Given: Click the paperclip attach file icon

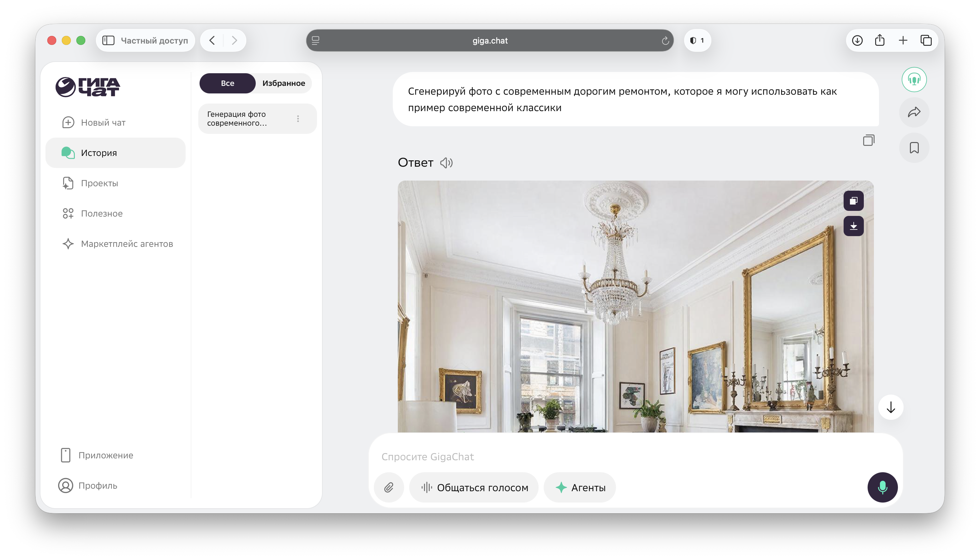Looking at the screenshot, I should [389, 487].
